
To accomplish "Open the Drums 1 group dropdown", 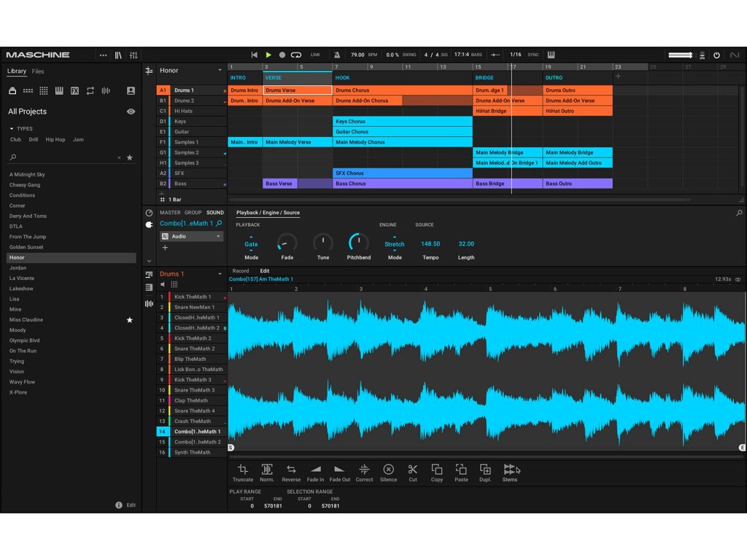I will 220,274.
